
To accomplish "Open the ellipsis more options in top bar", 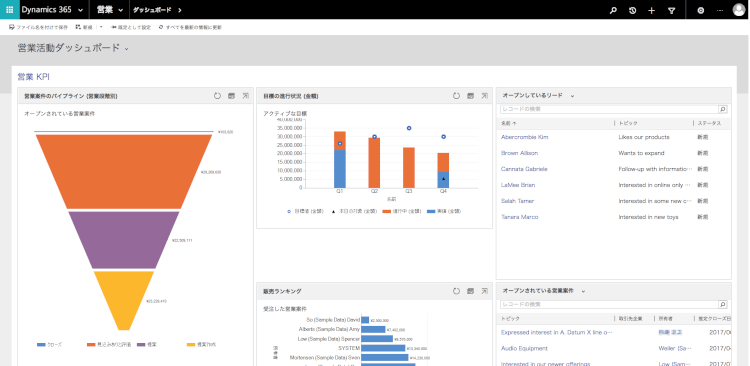I will pos(720,10).
